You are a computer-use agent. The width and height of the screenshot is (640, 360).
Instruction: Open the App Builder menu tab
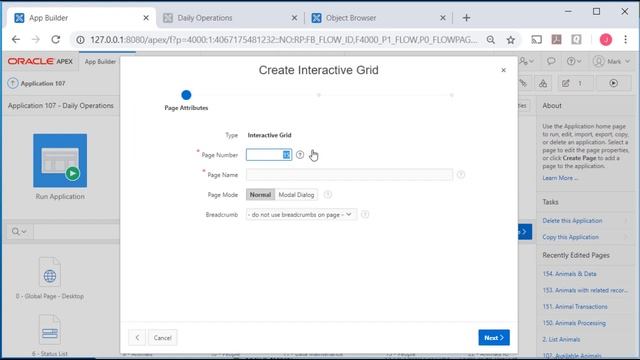click(x=100, y=62)
